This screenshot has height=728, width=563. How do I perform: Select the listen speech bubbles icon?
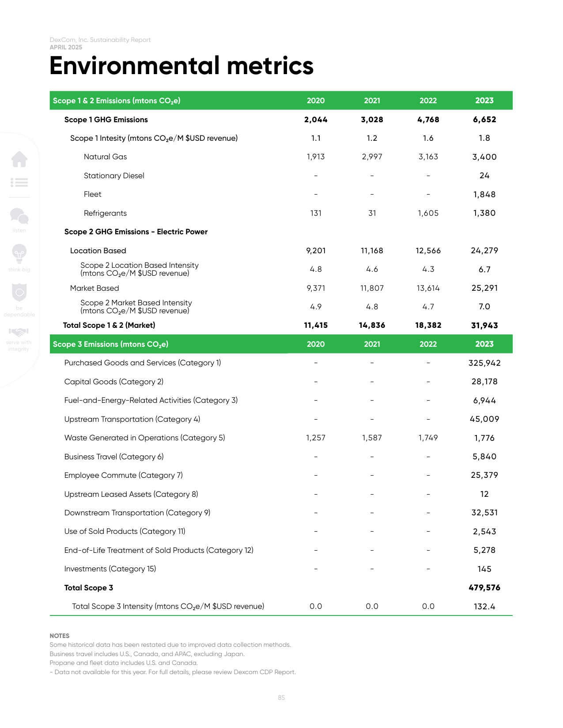19,216
